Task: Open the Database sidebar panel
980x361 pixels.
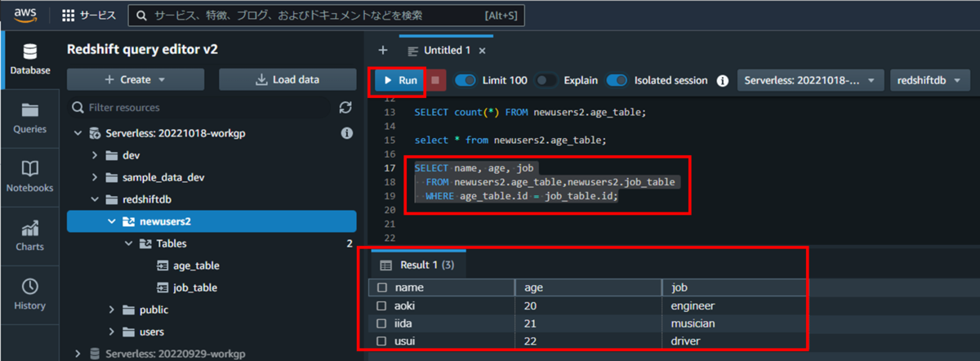Action: tap(29, 60)
